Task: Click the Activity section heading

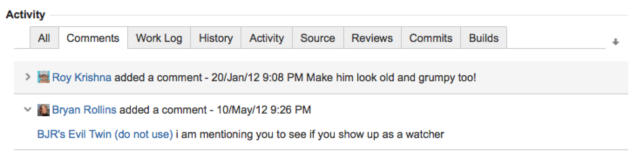Action: pos(25,15)
